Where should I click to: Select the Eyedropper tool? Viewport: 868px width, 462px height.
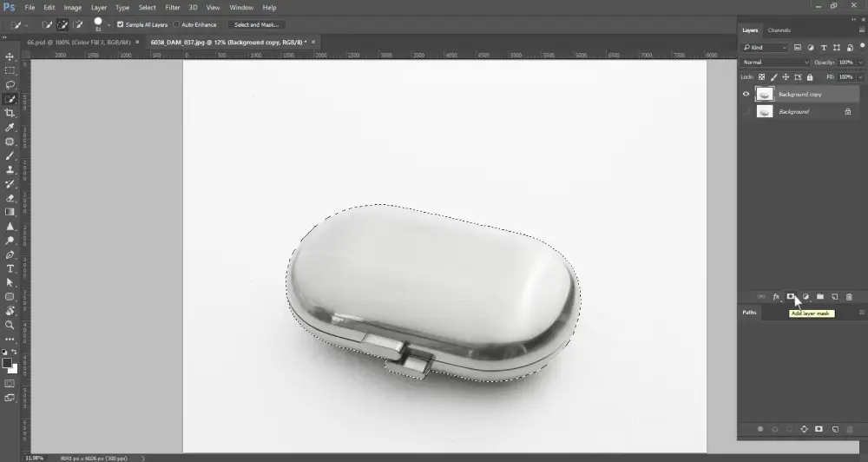point(10,128)
